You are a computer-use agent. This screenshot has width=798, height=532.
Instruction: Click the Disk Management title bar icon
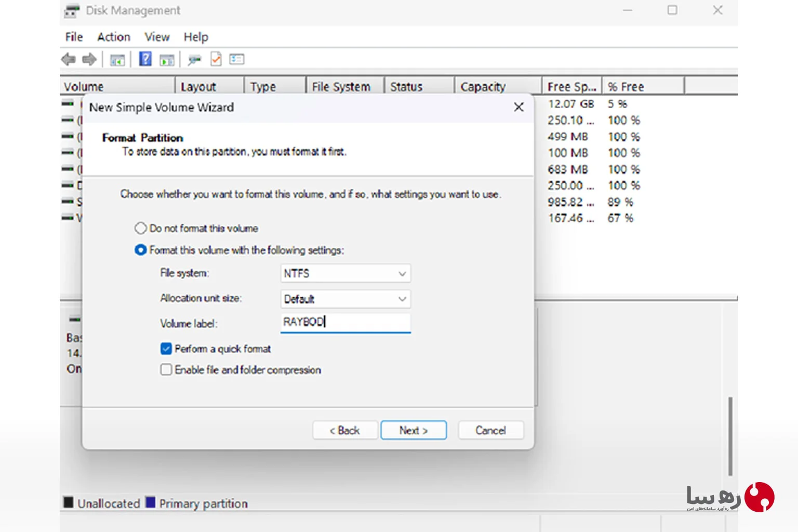(72, 10)
